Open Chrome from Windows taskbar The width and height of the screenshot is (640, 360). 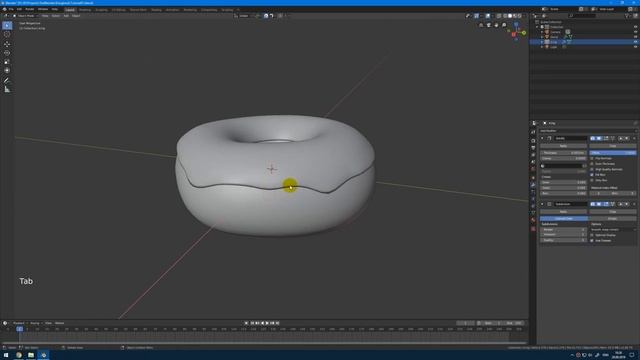[19, 355]
